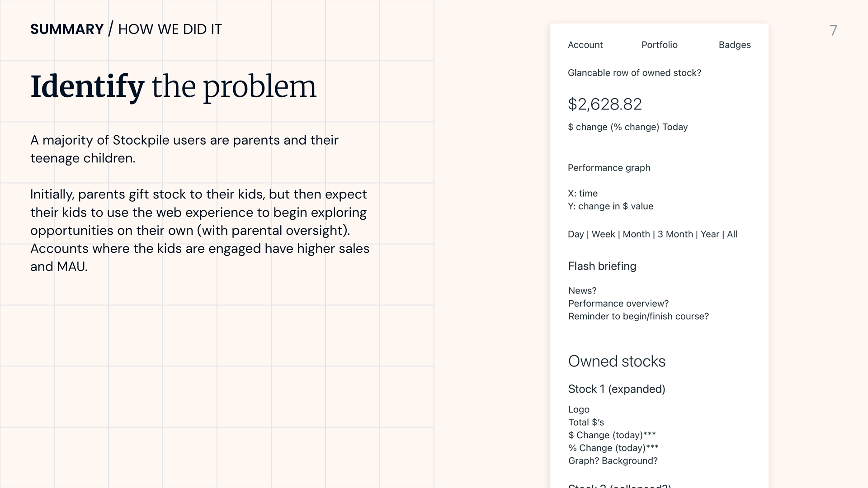Click the Performance graph label
Screen dimensions: 868x488
(609, 168)
